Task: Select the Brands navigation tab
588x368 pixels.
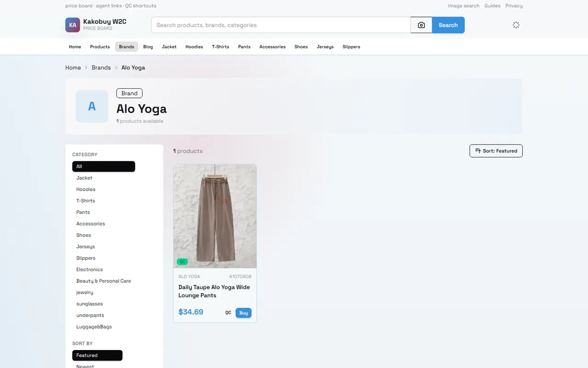Action: [126, 46]
